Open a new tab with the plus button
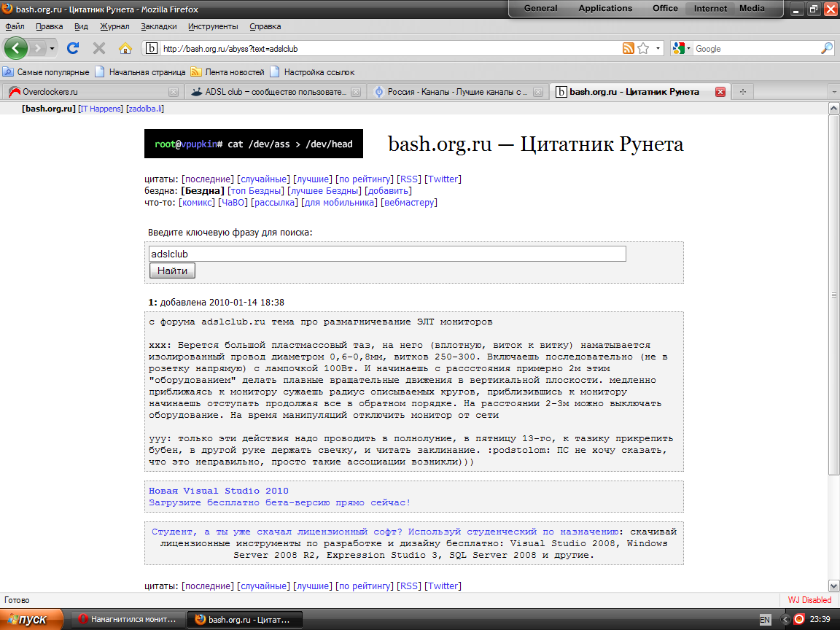 pos(742,92)
